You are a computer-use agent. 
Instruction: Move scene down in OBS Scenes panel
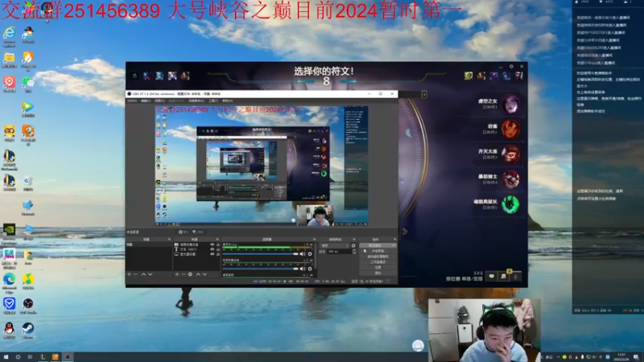(x=151, y=274)
